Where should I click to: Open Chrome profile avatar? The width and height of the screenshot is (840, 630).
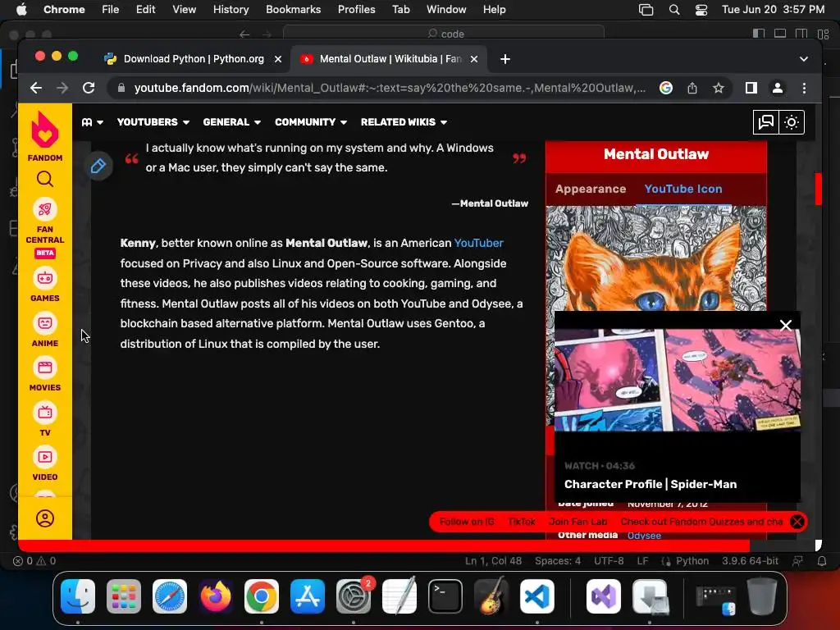point(778,88)
